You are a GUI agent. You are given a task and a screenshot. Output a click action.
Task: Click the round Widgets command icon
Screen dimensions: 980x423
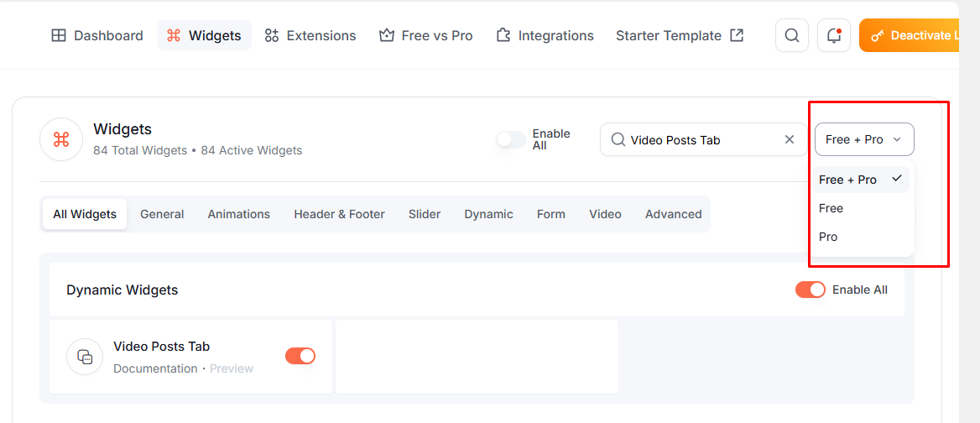(x=60, y=139)
